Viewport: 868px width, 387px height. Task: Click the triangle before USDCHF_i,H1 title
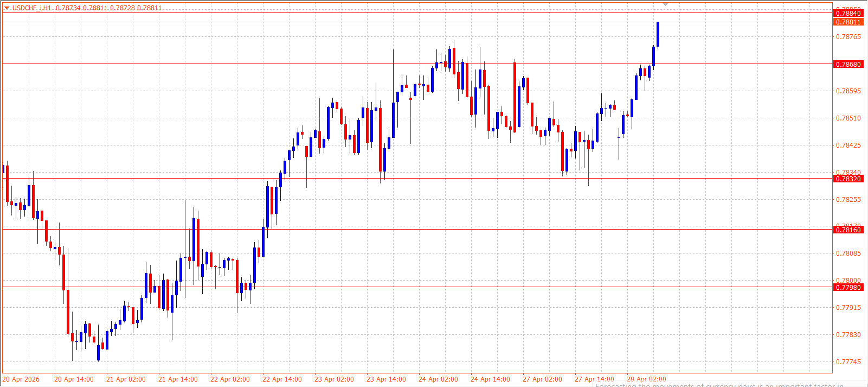coord(7,8)
